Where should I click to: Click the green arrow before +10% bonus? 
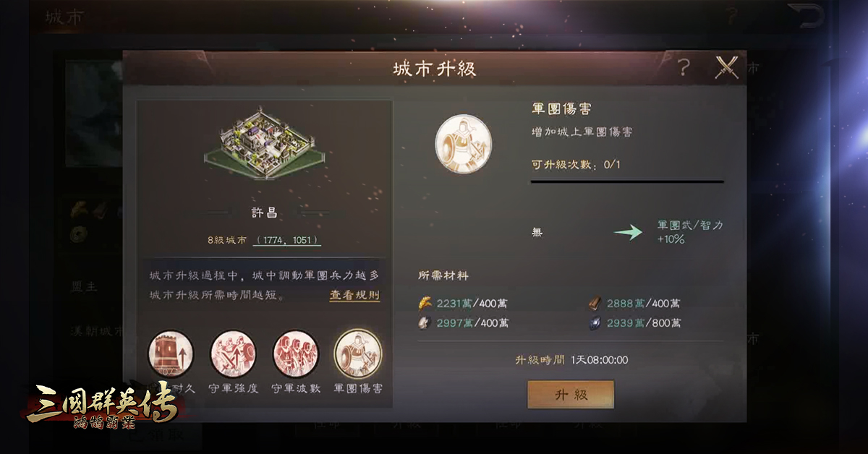tap(628, 232)
